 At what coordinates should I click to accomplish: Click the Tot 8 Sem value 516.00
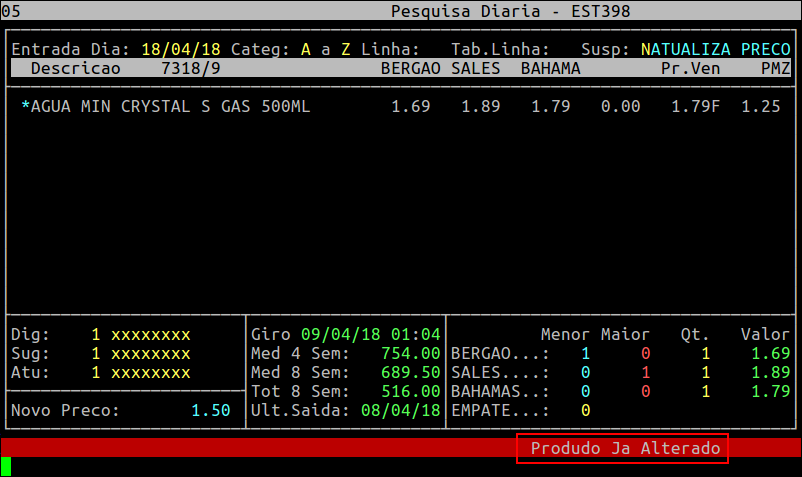(410, 391)
